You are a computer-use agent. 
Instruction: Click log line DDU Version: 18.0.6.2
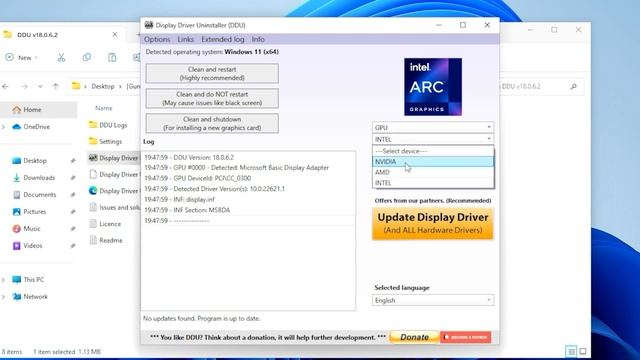click(x=189, y=157)
